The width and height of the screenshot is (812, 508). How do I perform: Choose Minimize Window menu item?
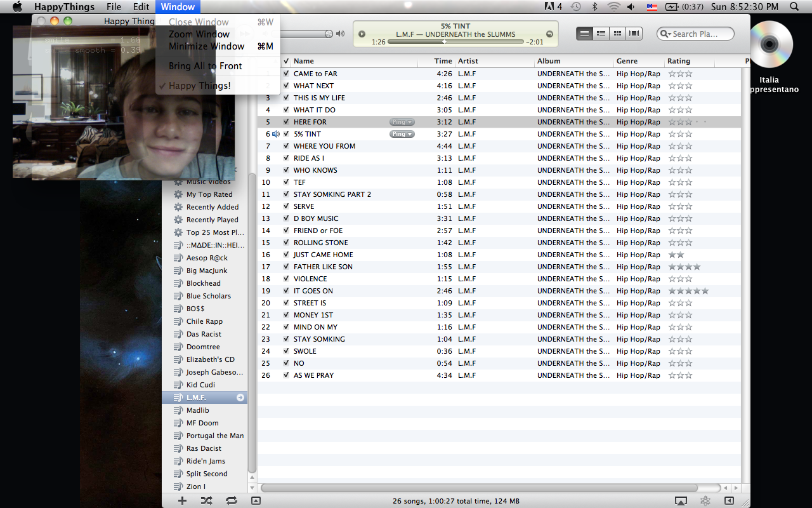coord(218,46)
